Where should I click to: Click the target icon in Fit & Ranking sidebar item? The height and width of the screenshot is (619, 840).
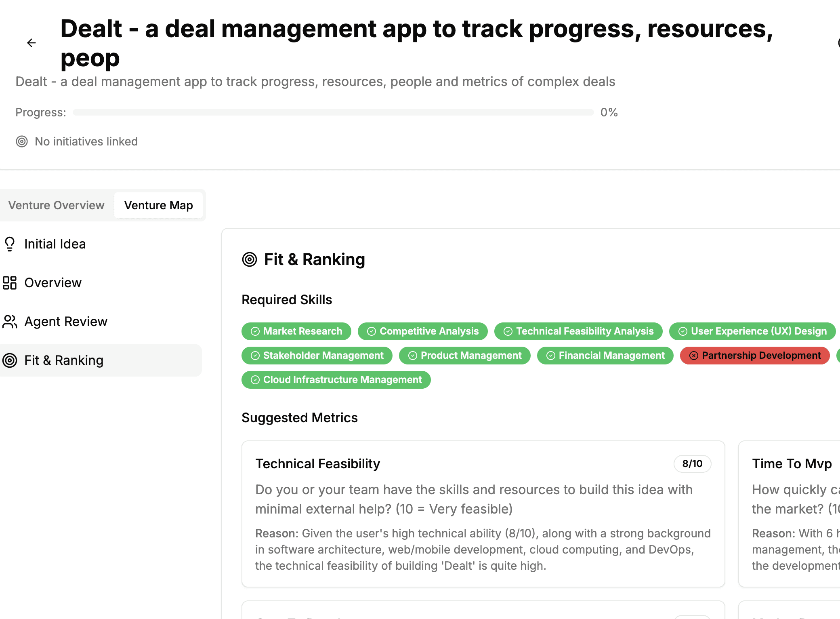[x=10, y=360]
